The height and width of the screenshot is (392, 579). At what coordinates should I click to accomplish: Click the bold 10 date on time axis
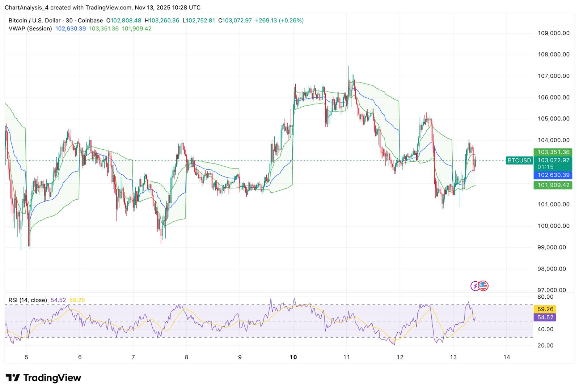(293, 357)
